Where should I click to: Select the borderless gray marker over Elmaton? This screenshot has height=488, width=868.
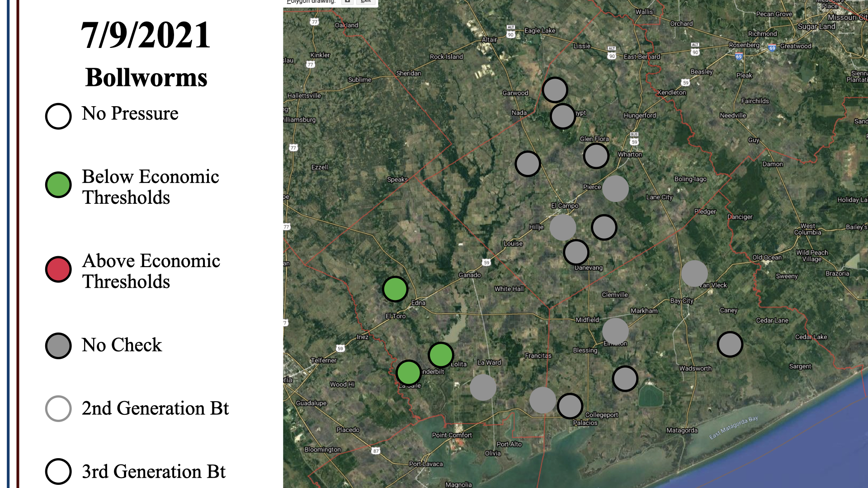pyautogui.click(x=615, y=331)
